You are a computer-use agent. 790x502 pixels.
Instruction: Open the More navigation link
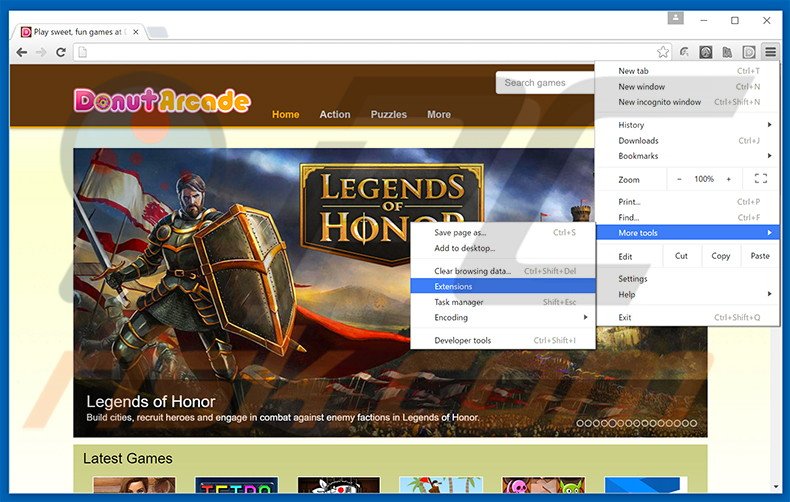point(439,114)
